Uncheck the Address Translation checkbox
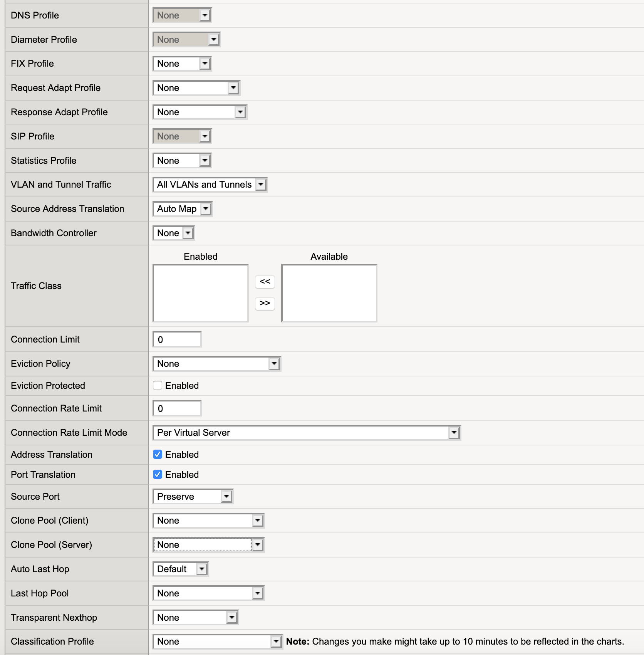The image size is (644, 655). point(158,454)
